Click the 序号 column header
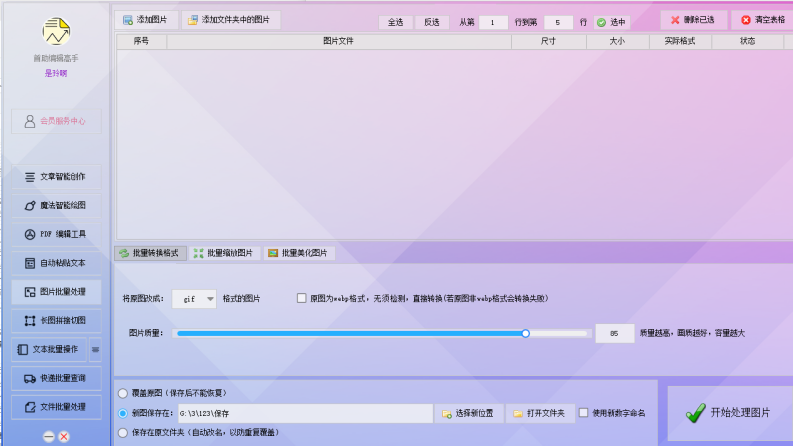 click(141, 41)
